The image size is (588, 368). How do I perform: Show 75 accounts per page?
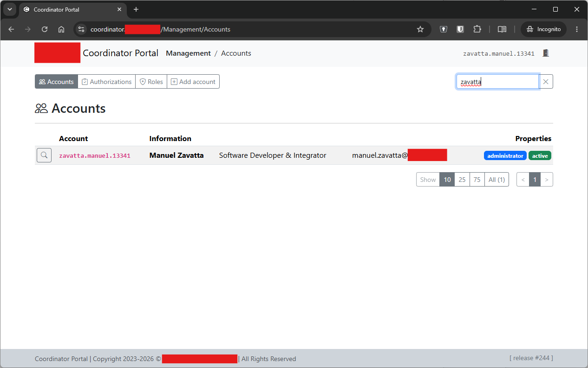tap(477, 180)
